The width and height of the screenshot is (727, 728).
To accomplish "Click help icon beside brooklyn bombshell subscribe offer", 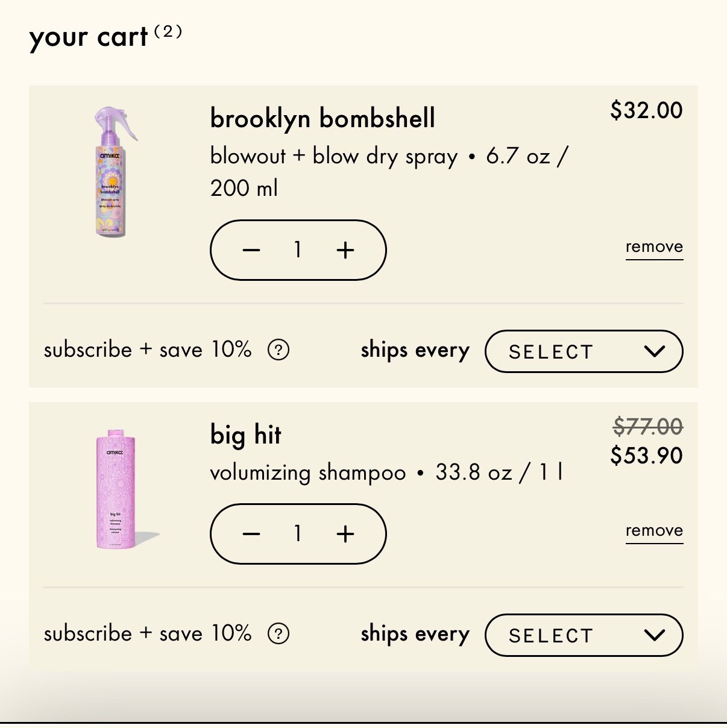I will (x=279, y=350).
